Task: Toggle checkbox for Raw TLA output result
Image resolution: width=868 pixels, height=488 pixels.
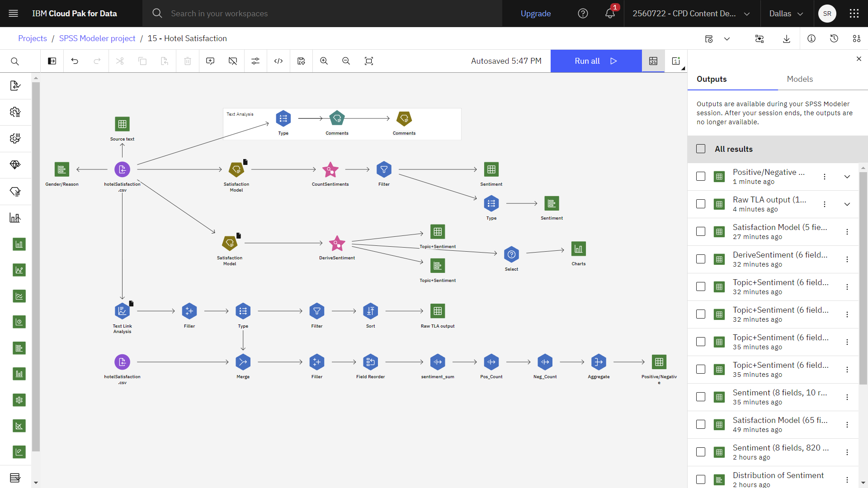Action: pyautogui.click(x=700, y=204)
